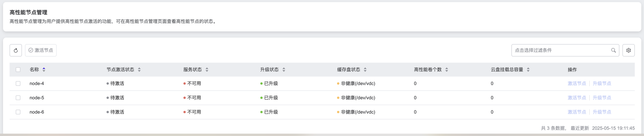Screen dimensions: 644x136
Task: Click 升级节点 link for node-5
Action: pyautogui.click(x=602, y=98)
